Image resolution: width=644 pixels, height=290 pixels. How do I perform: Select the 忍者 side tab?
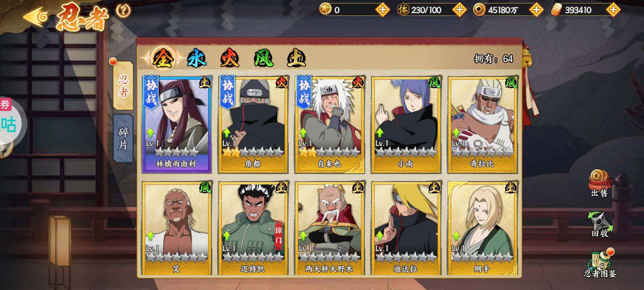(x=123, y=85)
